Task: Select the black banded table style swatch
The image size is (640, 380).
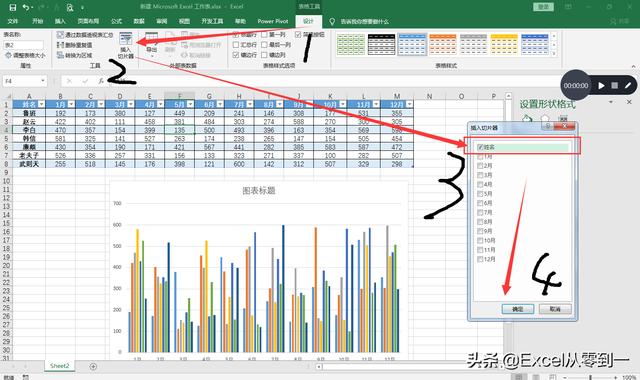Action: 382,44
